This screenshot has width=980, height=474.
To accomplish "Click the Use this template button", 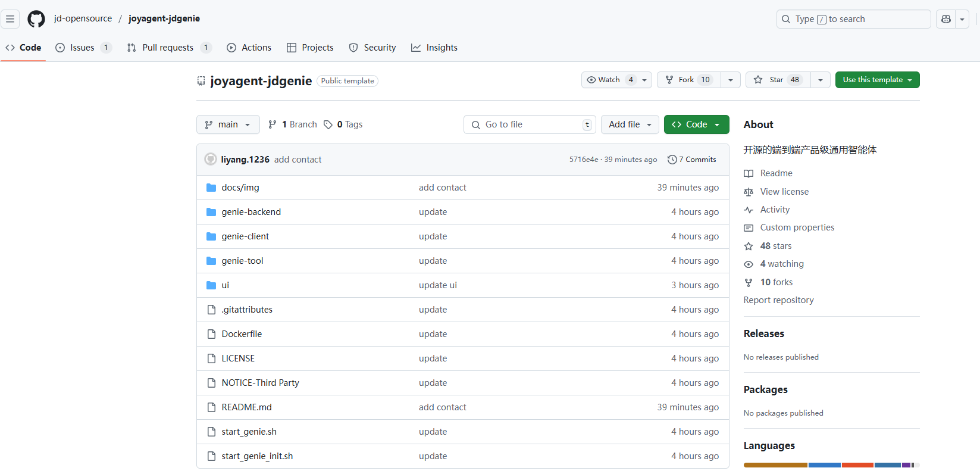I will coord(877,80).
